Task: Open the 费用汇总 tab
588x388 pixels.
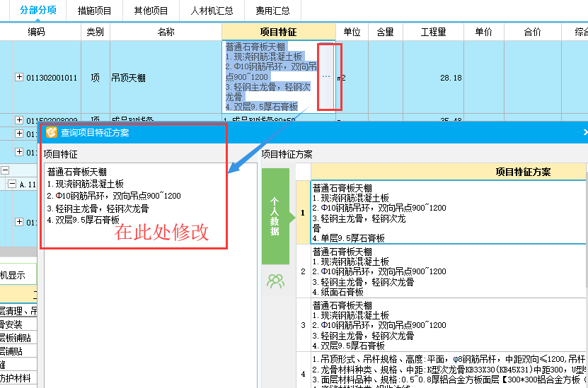Action: (x=272, y=11)
